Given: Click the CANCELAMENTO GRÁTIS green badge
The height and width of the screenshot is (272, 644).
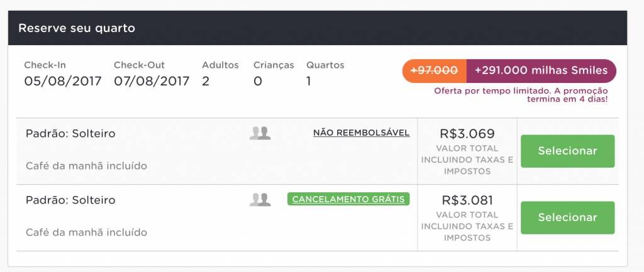Looking at the screenshot, I should pos(348,199).
